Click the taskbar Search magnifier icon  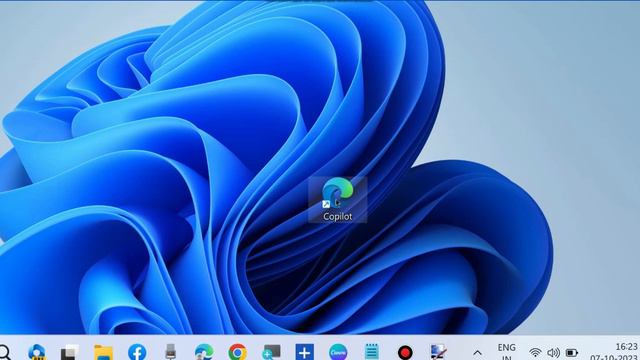point(4,352)
